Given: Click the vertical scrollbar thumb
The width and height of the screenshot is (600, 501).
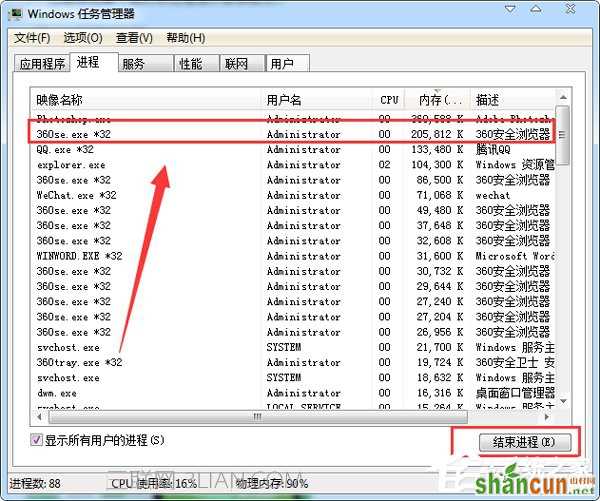Looking at the screenshot, I should [562, 135].
